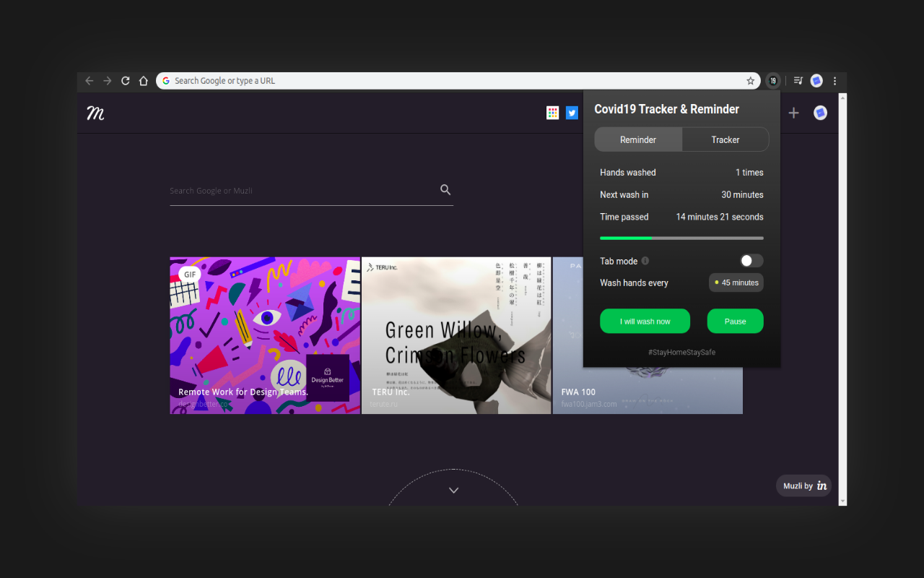Click the time passed progress bar
924x578 pixels.
[681, 238]
